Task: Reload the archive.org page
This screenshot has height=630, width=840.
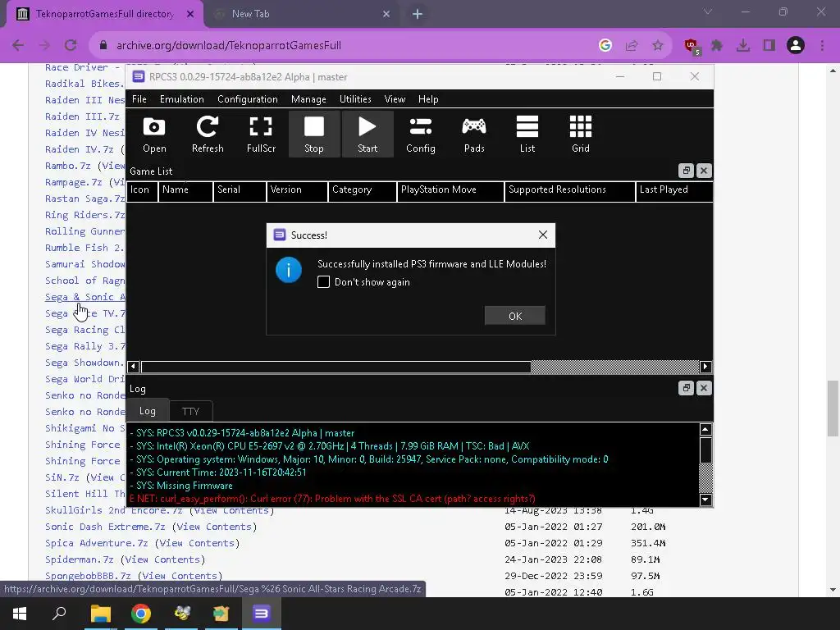Action: pos(71,46)
